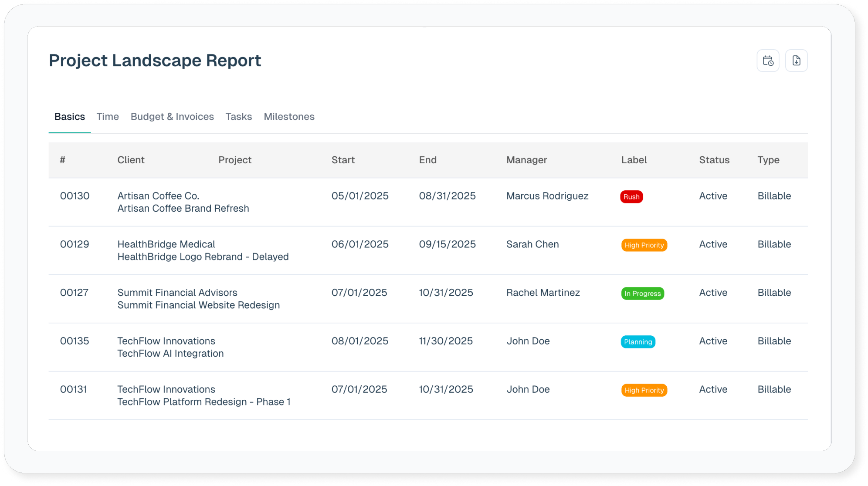
Task: Open Artisan Coffee Brand Refresh project
Action: (x=183, y=209)
